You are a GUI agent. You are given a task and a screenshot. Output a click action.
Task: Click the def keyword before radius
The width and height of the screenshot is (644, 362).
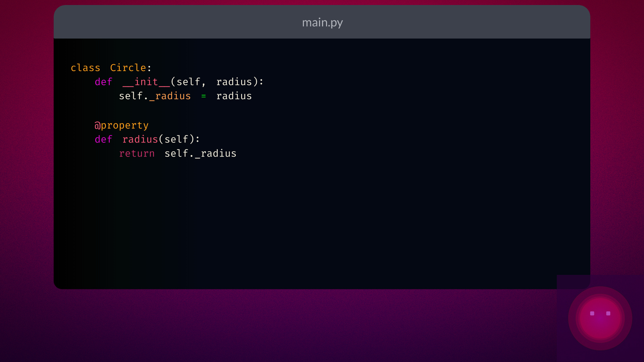click(x=103, y=139)
